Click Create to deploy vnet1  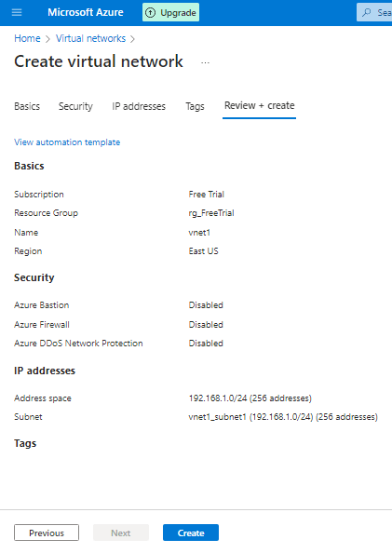point(191,533)
